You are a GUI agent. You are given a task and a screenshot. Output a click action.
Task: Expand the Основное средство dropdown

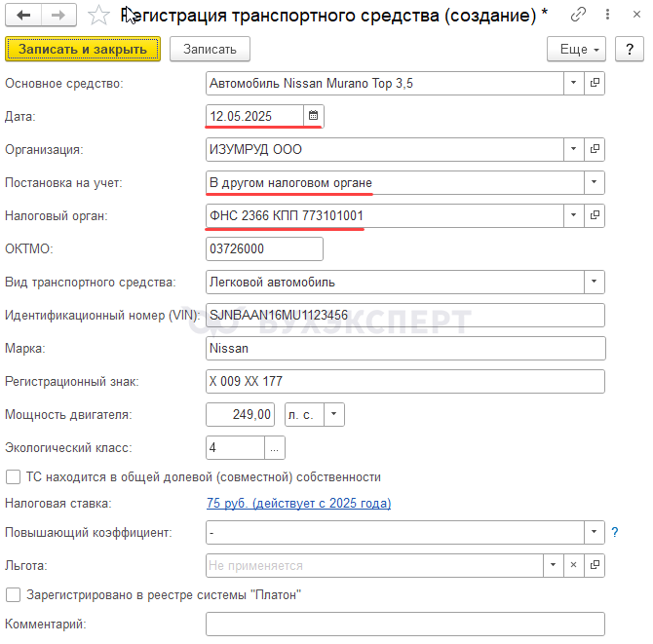tap(573, 83)
